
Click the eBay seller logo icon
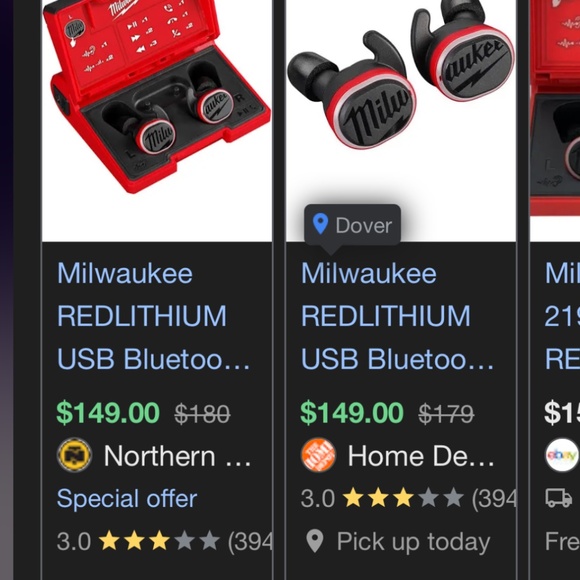tap(562, 455)
